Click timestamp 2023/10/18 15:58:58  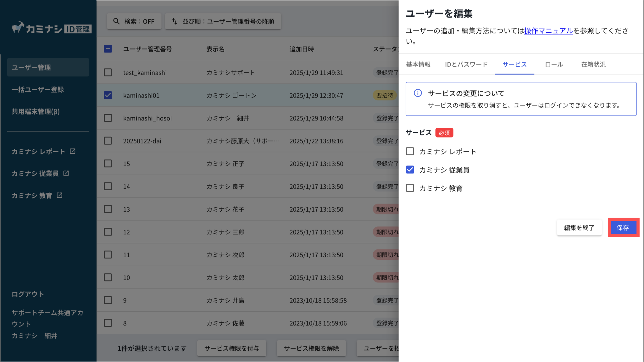point(318,300)
